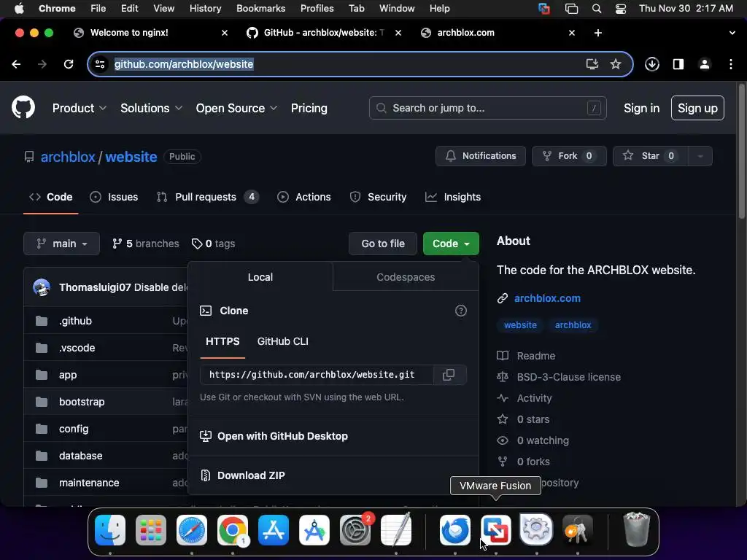The image size is (747, 560).
Task: Open the Star lists dropdown arrow
Action: click(x=700, y=156)
